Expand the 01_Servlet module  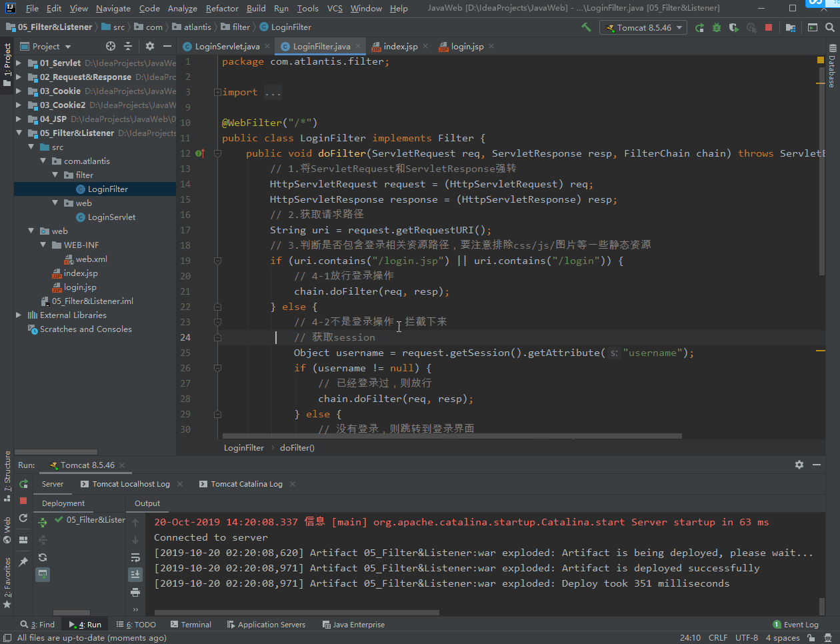pos(19,63)
